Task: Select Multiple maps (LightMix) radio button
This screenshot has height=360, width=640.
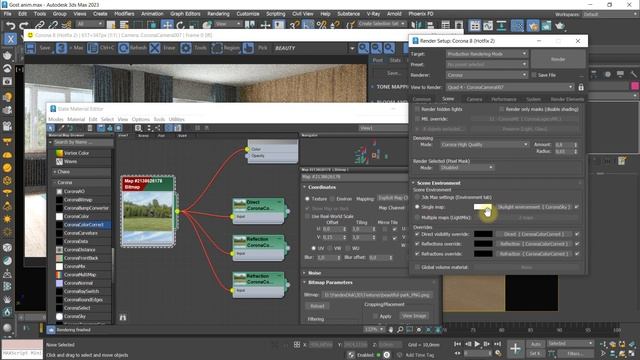Action: click(x=417, y=218)
